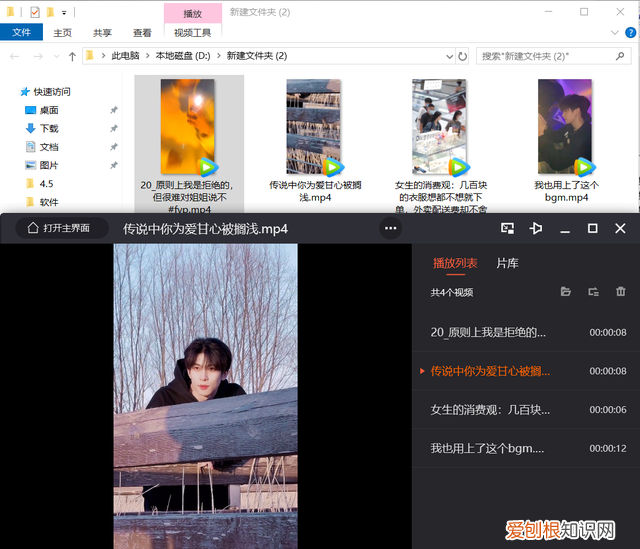Play 20_原则上我是拒绝的 from the playlist
The image size is (640, 549).
pos(526,332)
